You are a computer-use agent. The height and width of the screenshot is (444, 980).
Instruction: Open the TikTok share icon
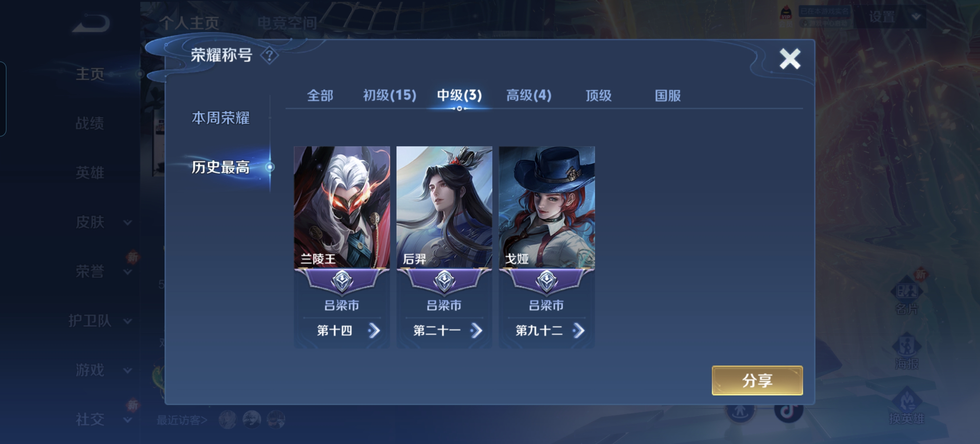click(788, 411)
